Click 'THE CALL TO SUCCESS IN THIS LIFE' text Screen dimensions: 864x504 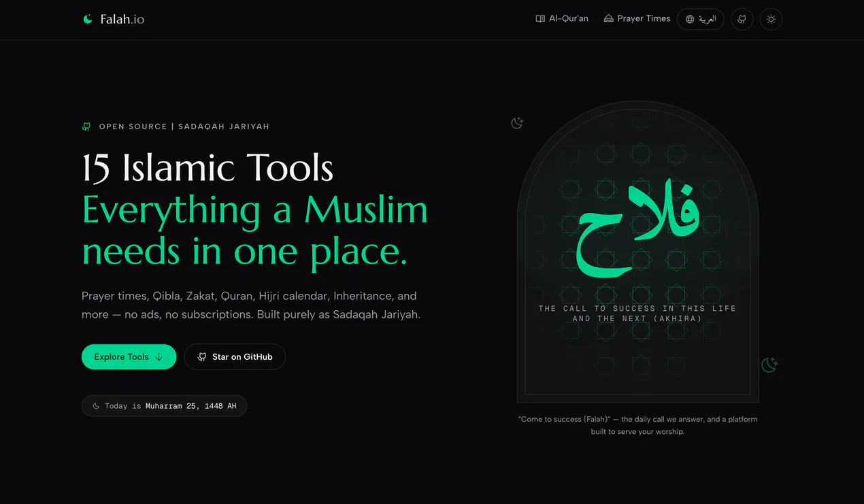pyautogui.click(x=637, y=308)
